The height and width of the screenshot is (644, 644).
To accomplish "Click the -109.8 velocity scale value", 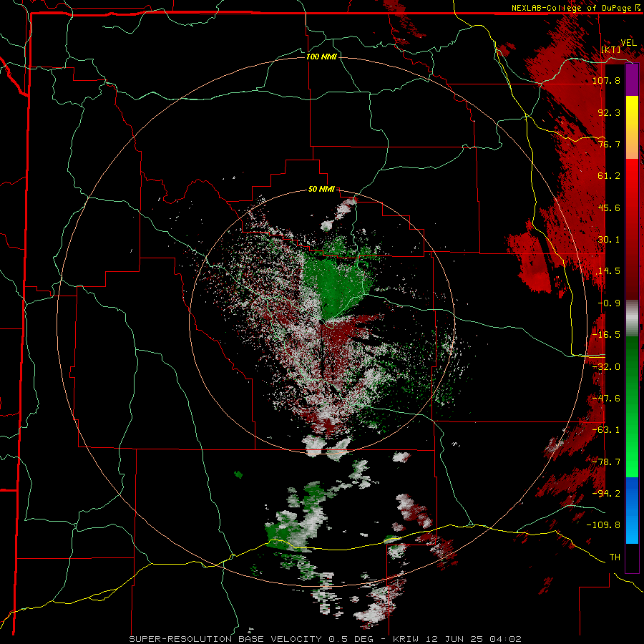I will point(603,525).
